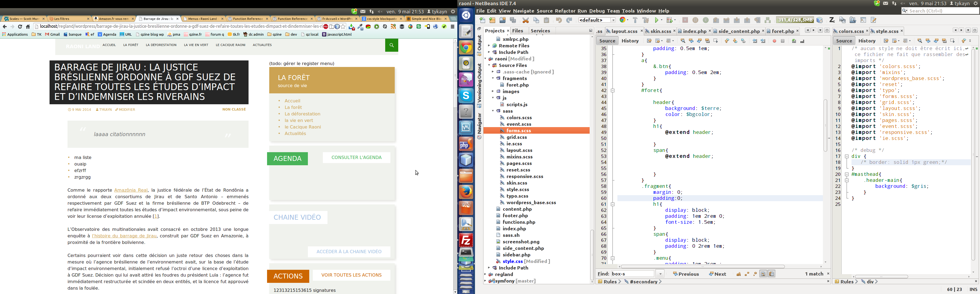Screen dimensions: 980x294
Task: Open the Gmail bookmark in Chrome bookmarks bar
Action: [53, 35]
